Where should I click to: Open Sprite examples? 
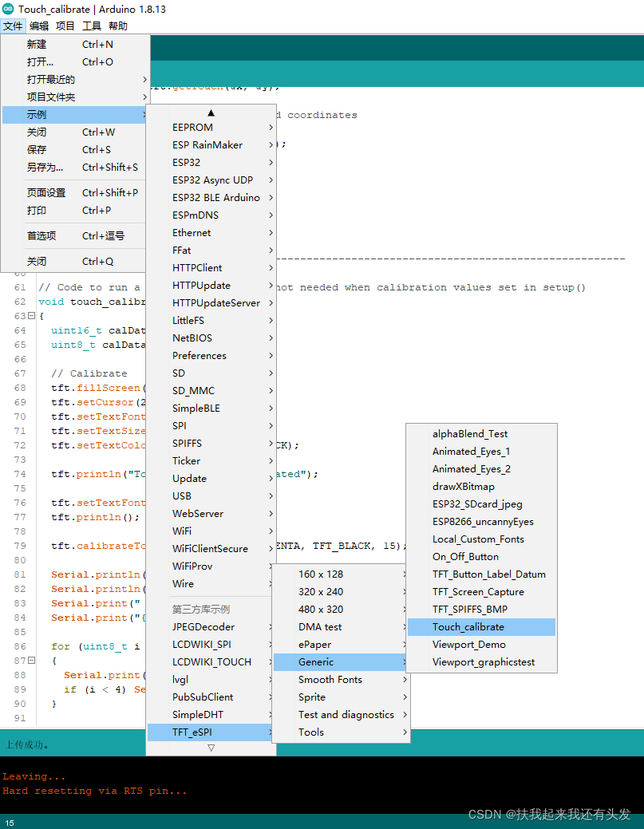[x=341, y=697]
